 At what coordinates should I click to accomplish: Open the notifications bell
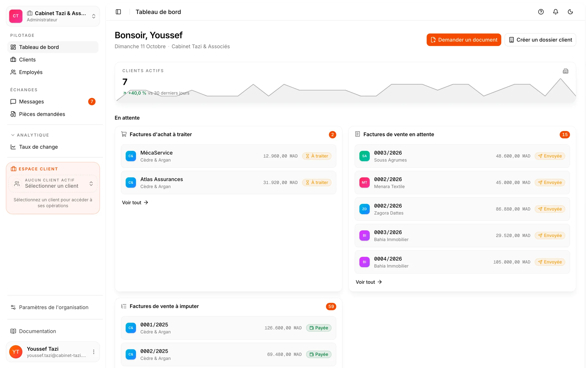pos(555,12)
